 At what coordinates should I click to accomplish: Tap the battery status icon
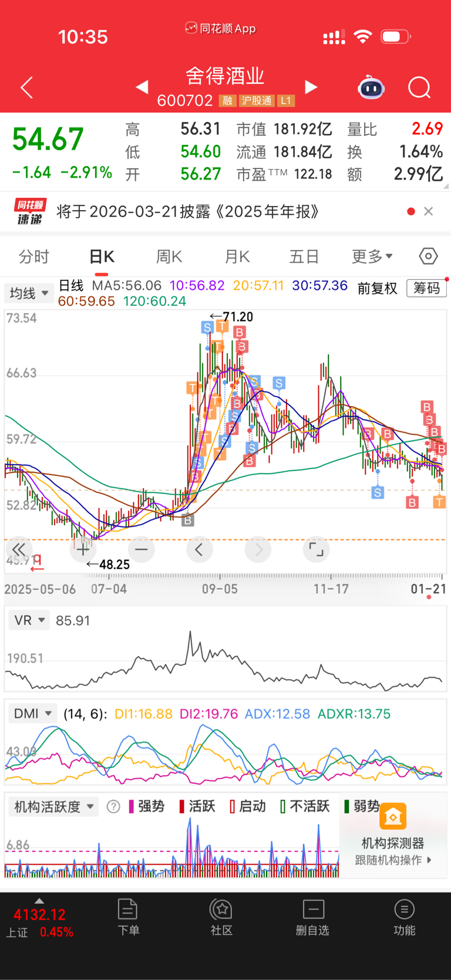(396, 37)
